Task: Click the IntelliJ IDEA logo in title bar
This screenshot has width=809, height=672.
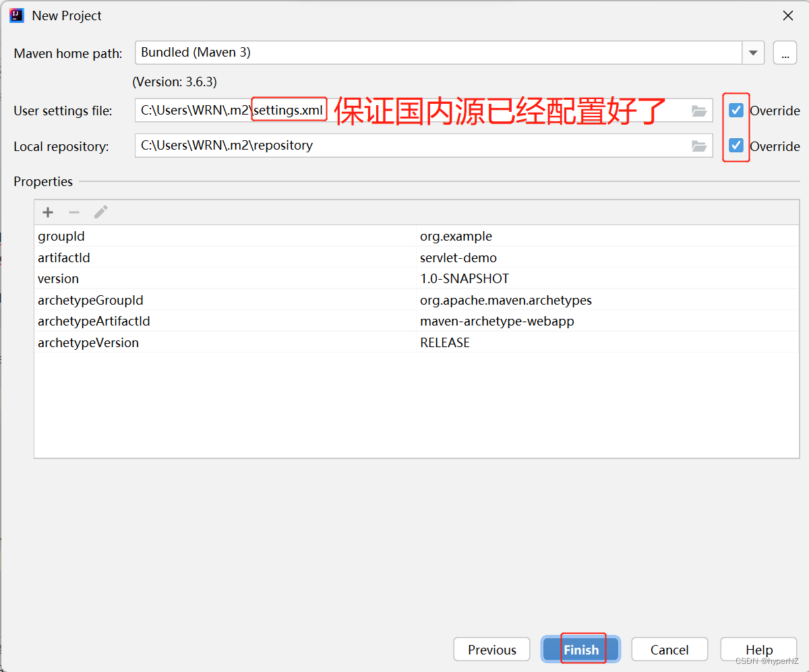Action: click(17, 16)
